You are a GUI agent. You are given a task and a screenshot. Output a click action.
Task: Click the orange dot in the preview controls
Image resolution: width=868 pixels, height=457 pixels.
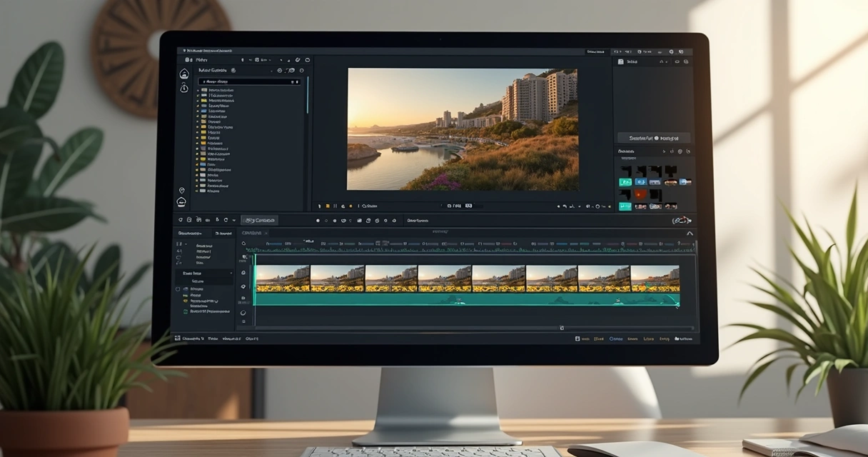coord(351,206)
